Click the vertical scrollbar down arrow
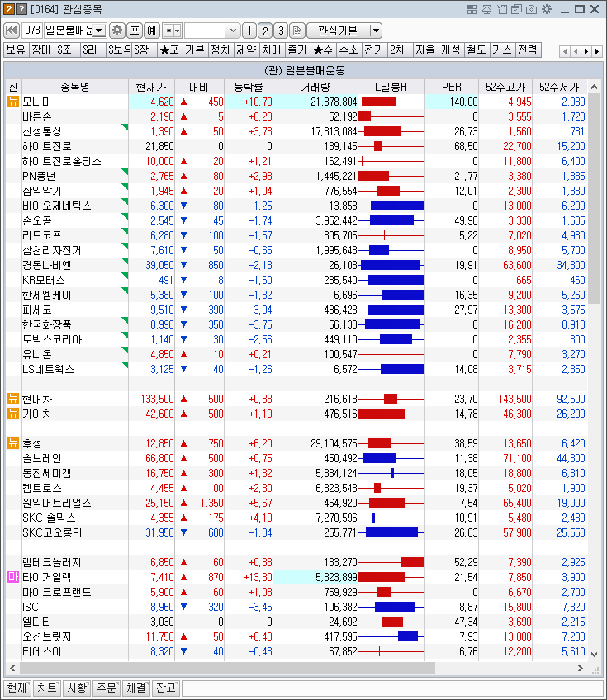Image resolution: width=607 pixels, height=700 pixels. pyautogui.click(x=594, y=655)
